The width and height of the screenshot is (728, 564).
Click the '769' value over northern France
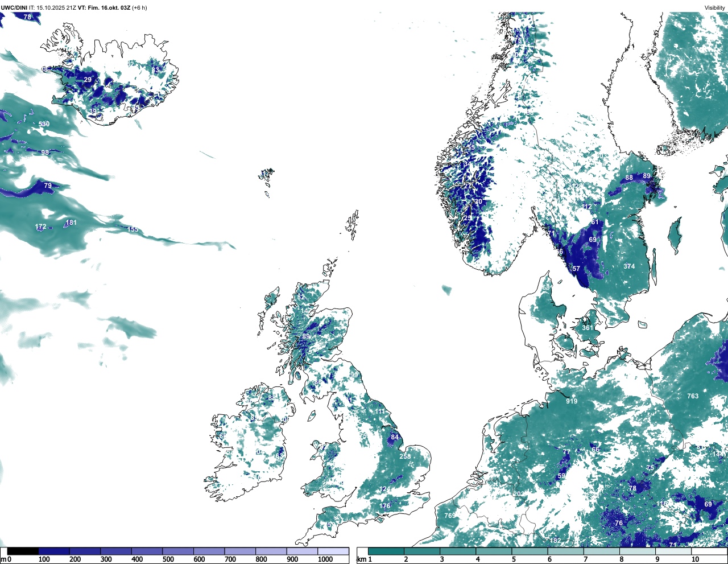coord(449,516)
